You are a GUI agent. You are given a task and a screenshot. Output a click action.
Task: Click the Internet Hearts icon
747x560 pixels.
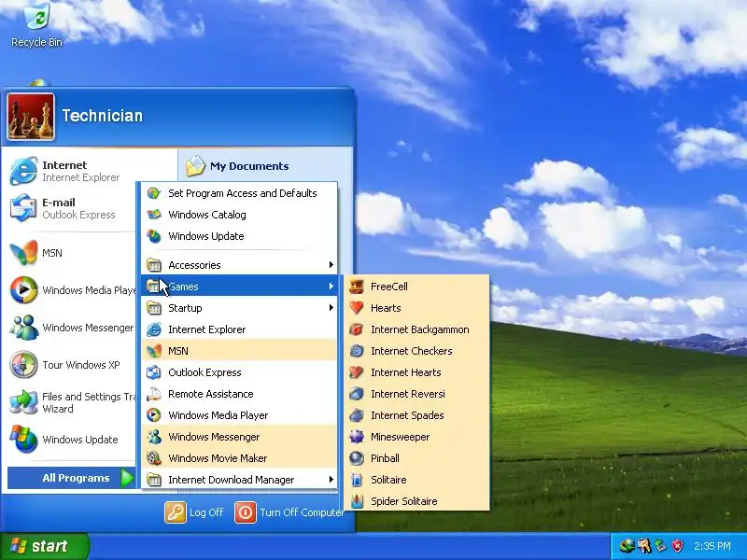357,372
